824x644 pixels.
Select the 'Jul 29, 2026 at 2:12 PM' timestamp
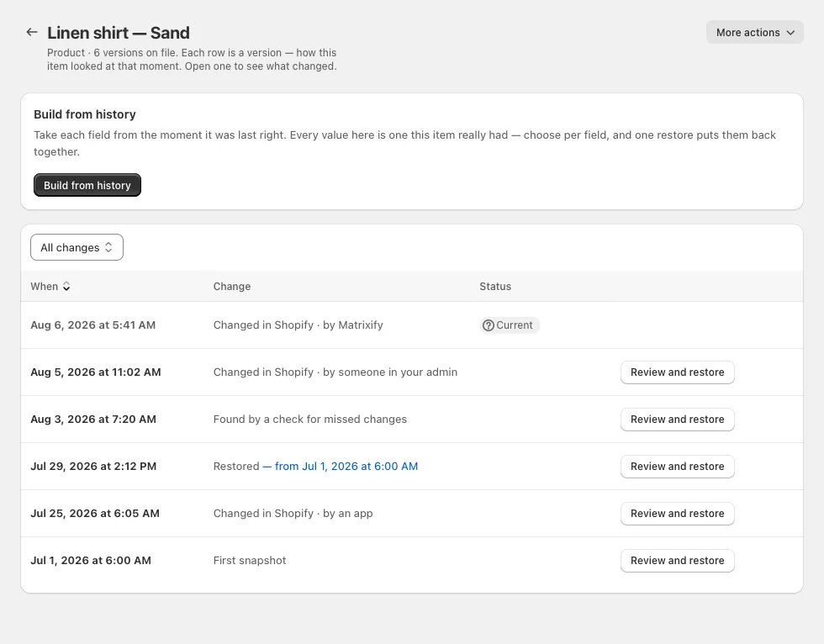tap(93, 467)
